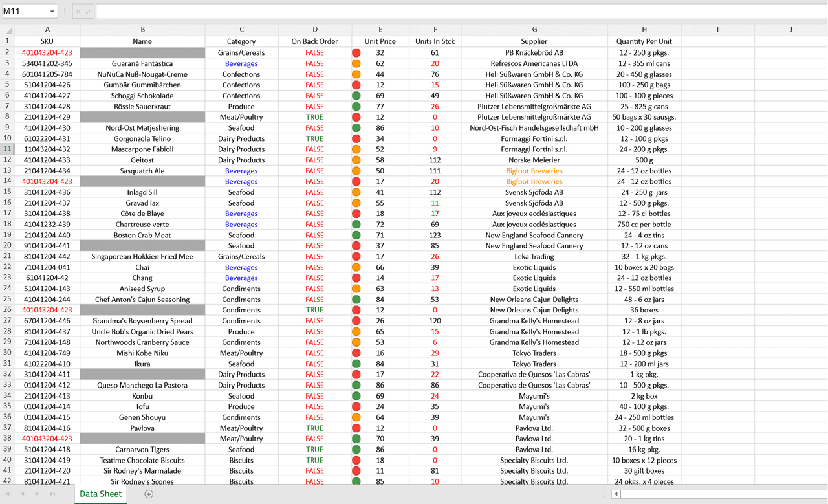The height and width of the screenshot is (504, 828).
Task: Click the first-sheet navigation arrow
Action: tap(8, 494)
